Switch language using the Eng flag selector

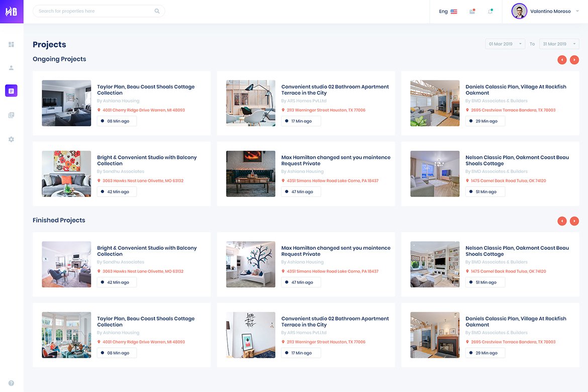click(448, 12)
